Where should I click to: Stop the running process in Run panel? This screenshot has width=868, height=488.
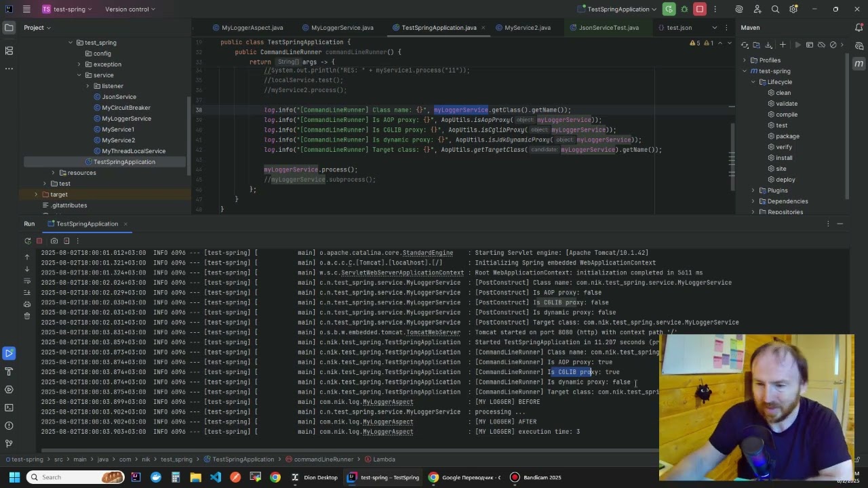[x=39, y=241]
